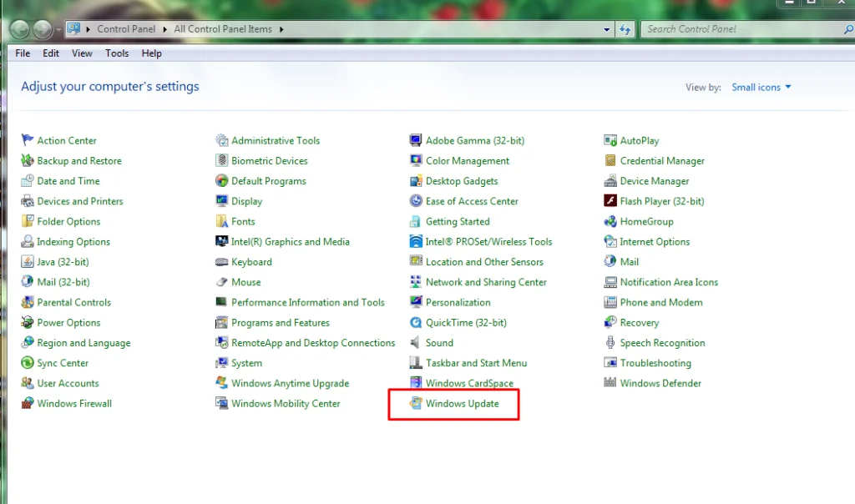Open the File menu
This screenshot has height=504, width=855.
tap(23, 53)
